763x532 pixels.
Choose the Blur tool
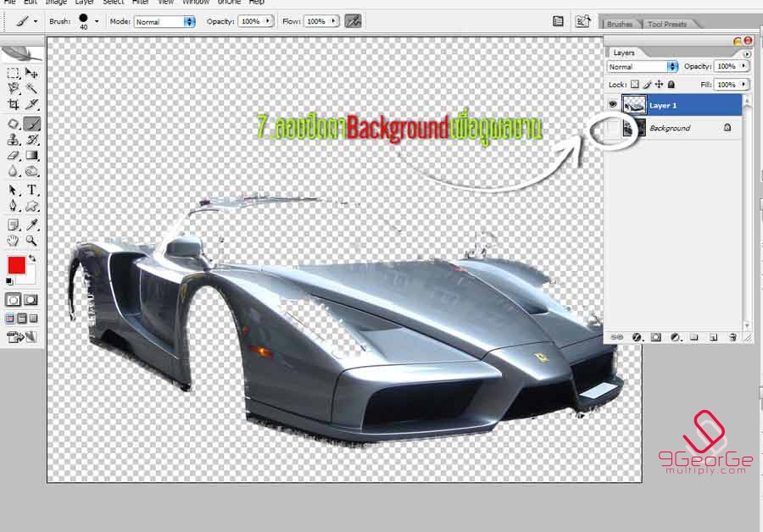click(14, 171)
